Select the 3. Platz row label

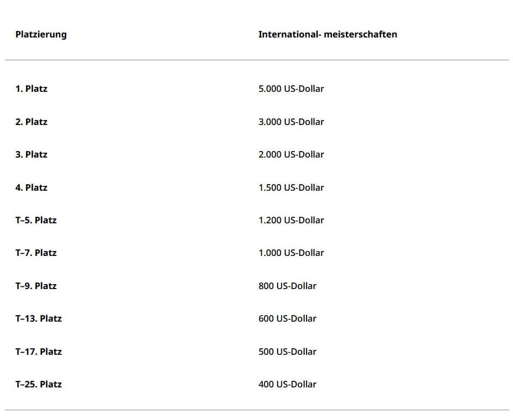(x=31, y=154)
